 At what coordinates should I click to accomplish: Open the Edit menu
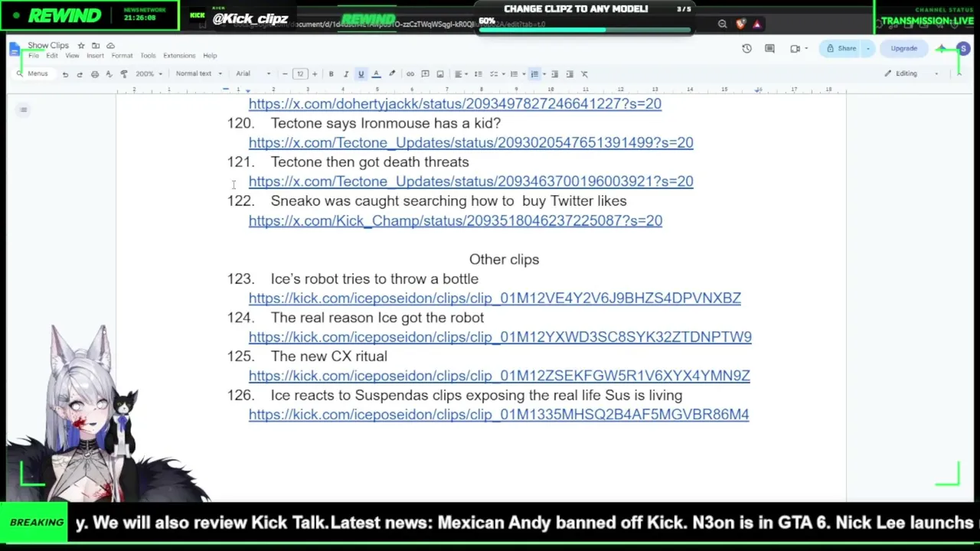click(51, 56)
